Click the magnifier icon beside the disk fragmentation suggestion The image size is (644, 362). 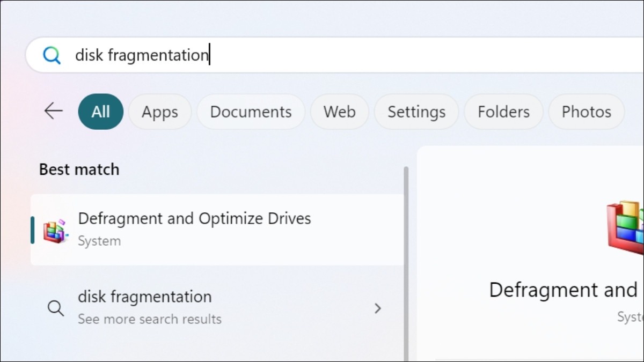click(x=55, y=308)
